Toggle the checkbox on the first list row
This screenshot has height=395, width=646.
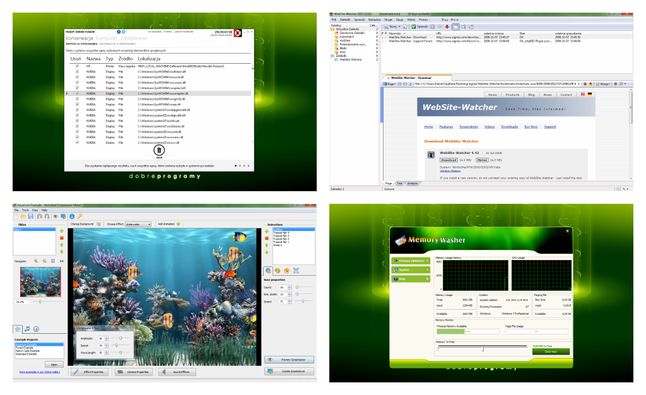click(77, 66)
